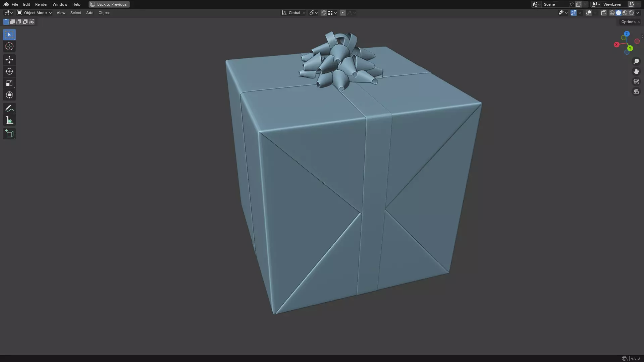Image resolution: width=644 pixels, height=362 pixels.
Task: Click the network globe status icon
Action: [x=624, y=358]
